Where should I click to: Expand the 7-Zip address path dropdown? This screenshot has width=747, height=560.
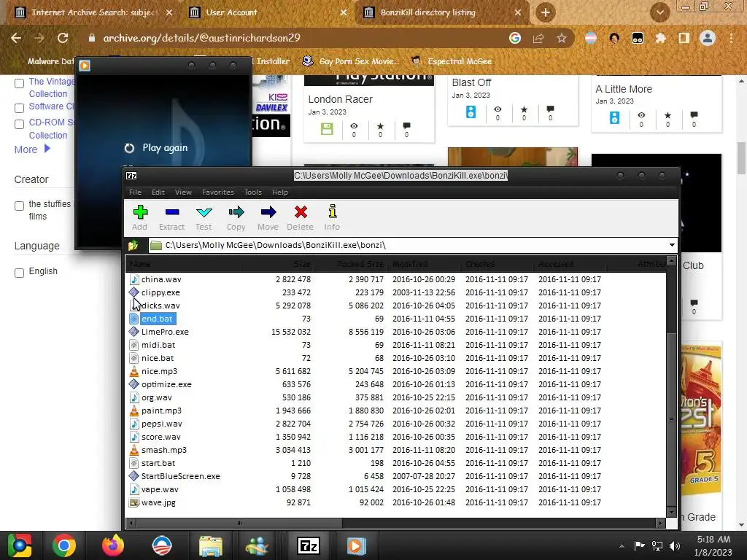pos(672,245)
